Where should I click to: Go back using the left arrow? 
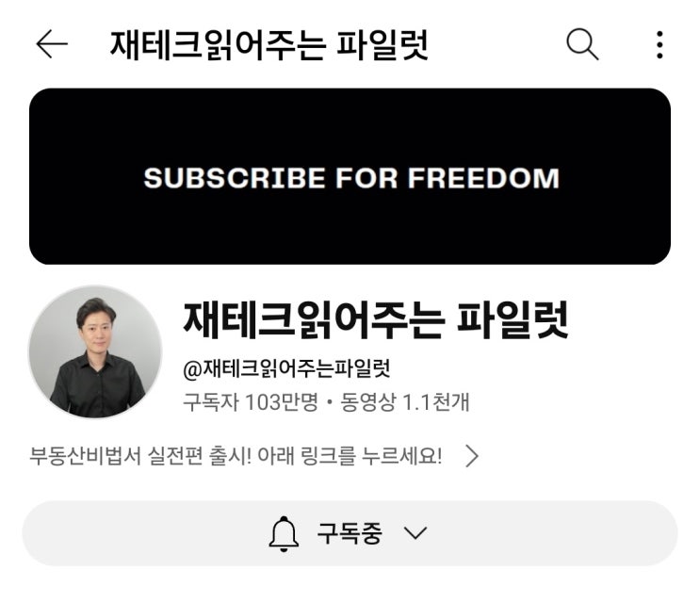coord(52,44)
